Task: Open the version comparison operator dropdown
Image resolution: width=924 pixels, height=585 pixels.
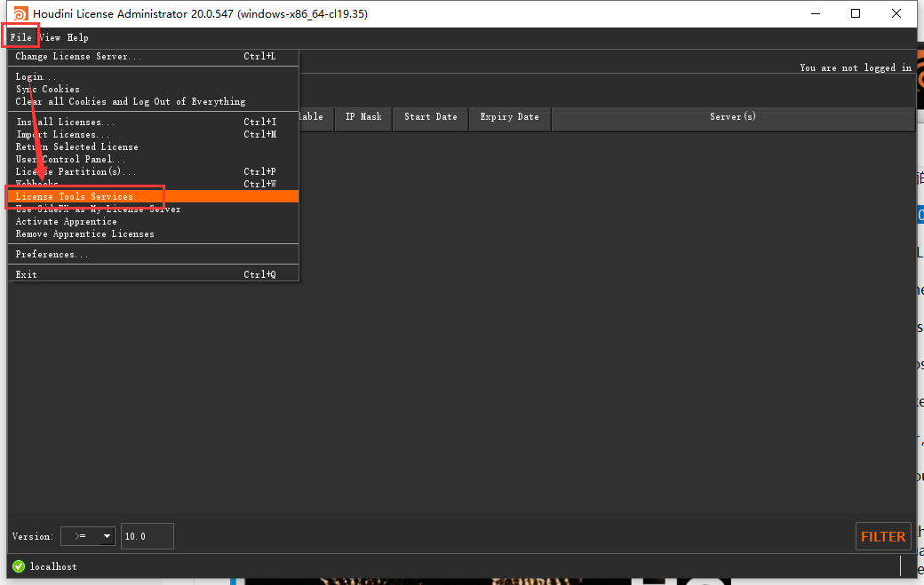Action: coord(87,536)
